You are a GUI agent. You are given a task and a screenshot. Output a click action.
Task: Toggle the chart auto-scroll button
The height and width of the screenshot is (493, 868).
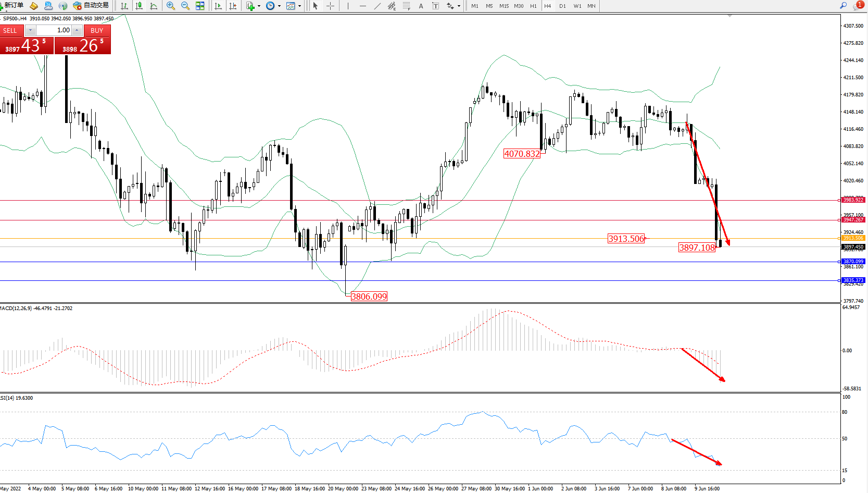[x=218, y=6]
